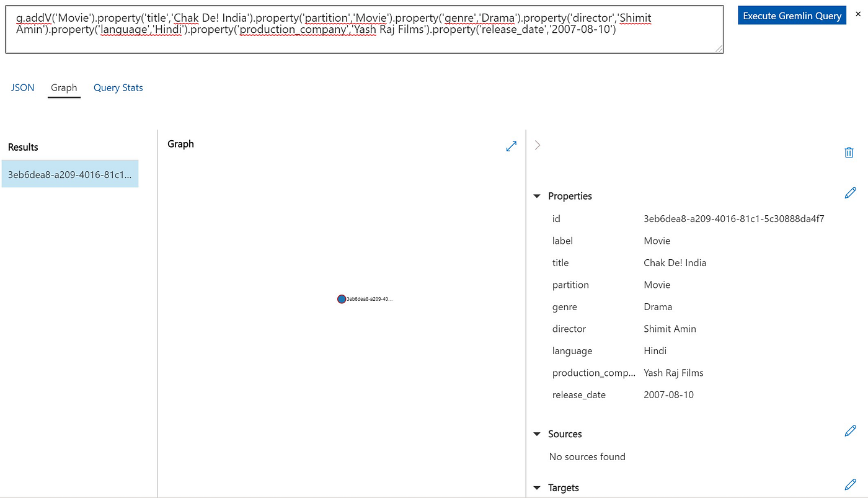Select the release_date property value
Screen dimensions: 868x498
tap(668, 394)
